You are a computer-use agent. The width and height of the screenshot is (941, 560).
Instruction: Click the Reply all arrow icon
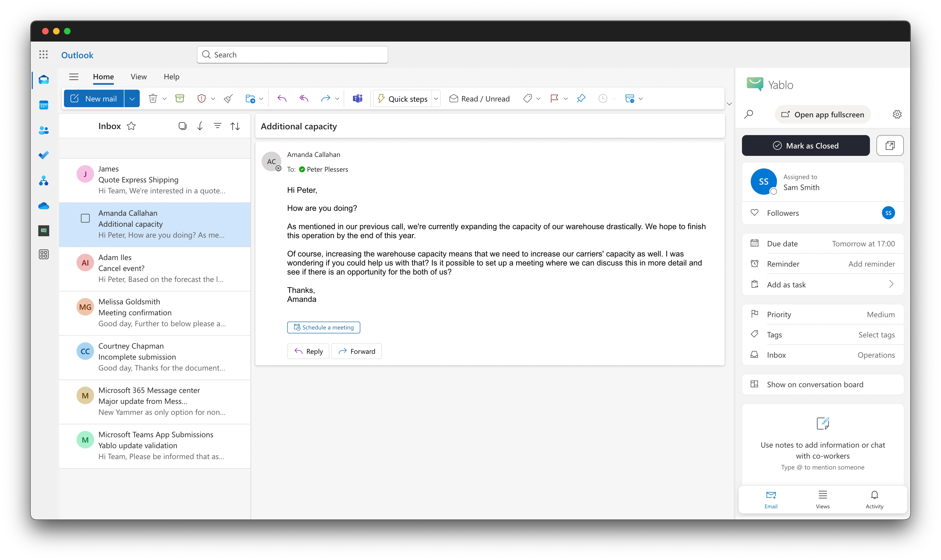click(304, 98)
